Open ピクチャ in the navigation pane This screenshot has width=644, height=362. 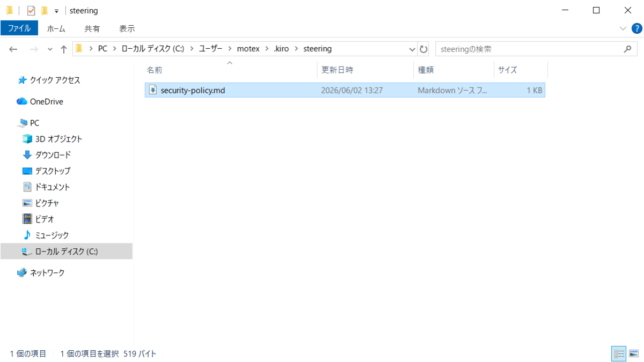tap(47, 203)
